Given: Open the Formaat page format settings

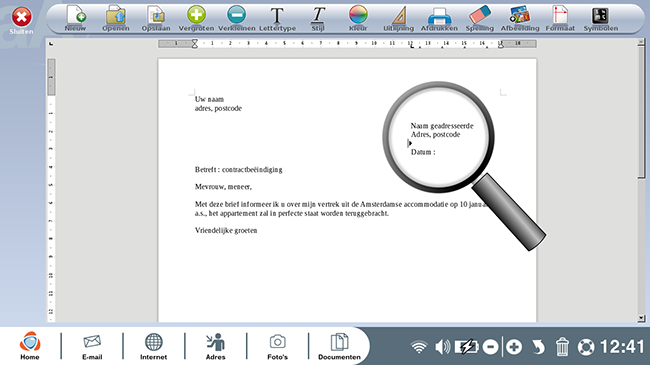Looking at the screenshot, I should pyautogui.click(x=560, y=18).
